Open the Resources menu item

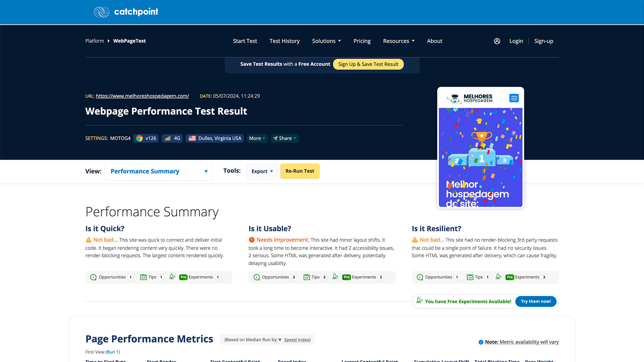click(399, 41)
